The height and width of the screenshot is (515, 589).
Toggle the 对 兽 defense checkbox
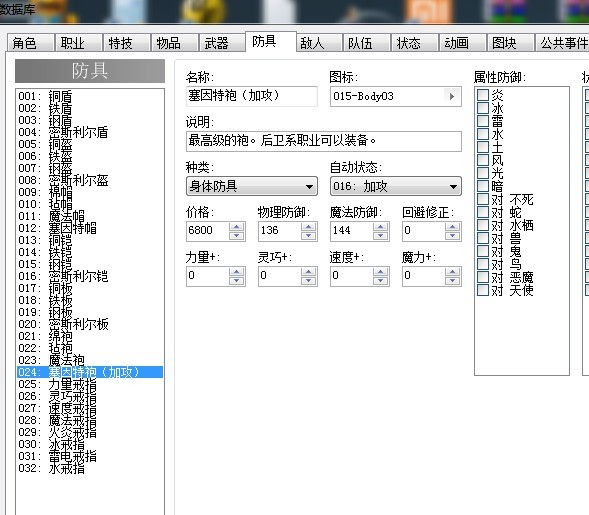pos(483,238)
